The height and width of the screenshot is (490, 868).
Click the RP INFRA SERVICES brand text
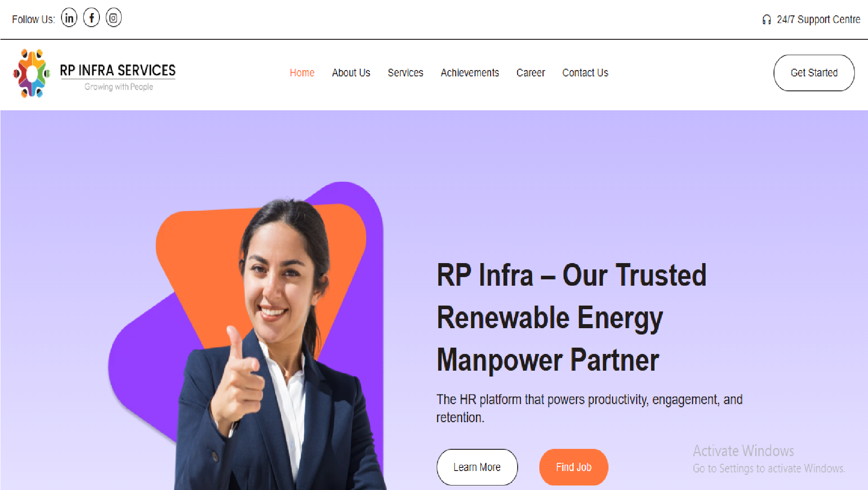118,71
